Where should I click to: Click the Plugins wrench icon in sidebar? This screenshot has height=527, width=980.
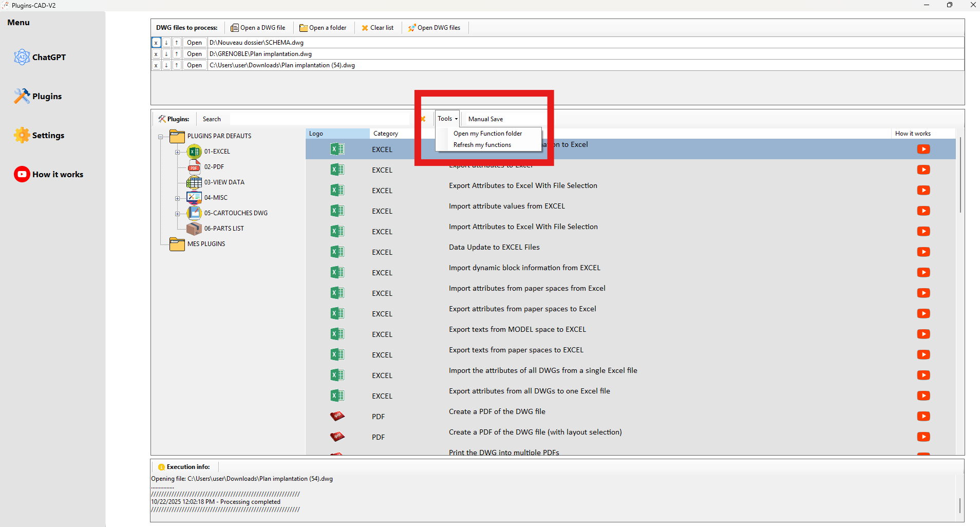click(x=22, y=96)
